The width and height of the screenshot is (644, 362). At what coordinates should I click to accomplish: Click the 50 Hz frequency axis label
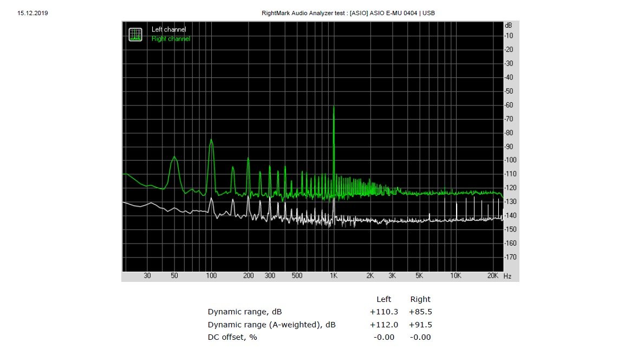pos(174,276)
